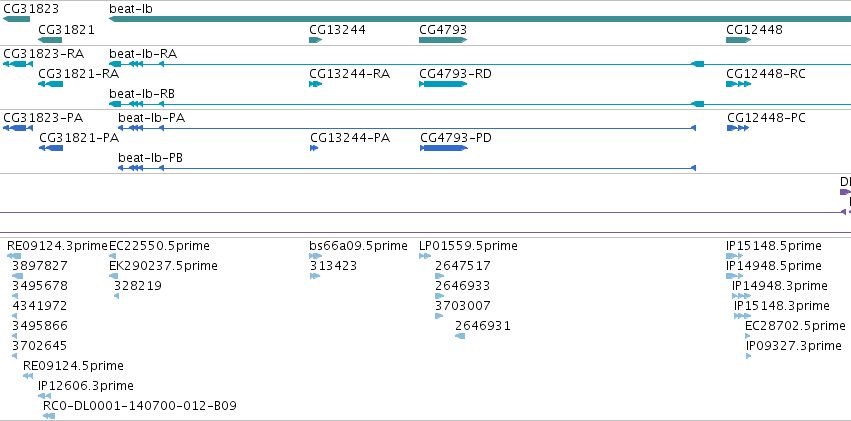Image resolution: width=851 pixels, height=421 pixels.
Task: Click the beat-Ib-PB protein label
Action: click(x=150, y=158)
